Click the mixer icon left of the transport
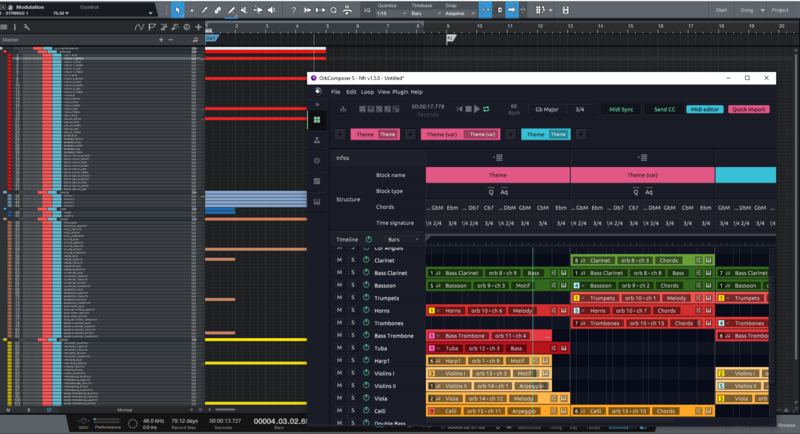Screen dimensions: 800x434 coord(343,109)
